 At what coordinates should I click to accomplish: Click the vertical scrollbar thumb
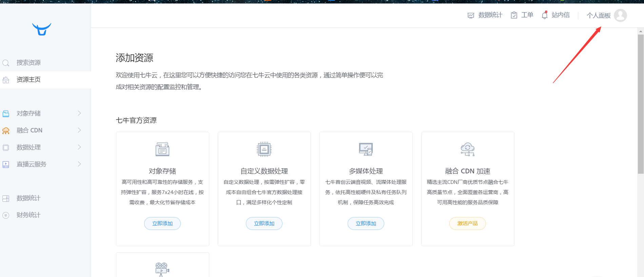(641, 104)
